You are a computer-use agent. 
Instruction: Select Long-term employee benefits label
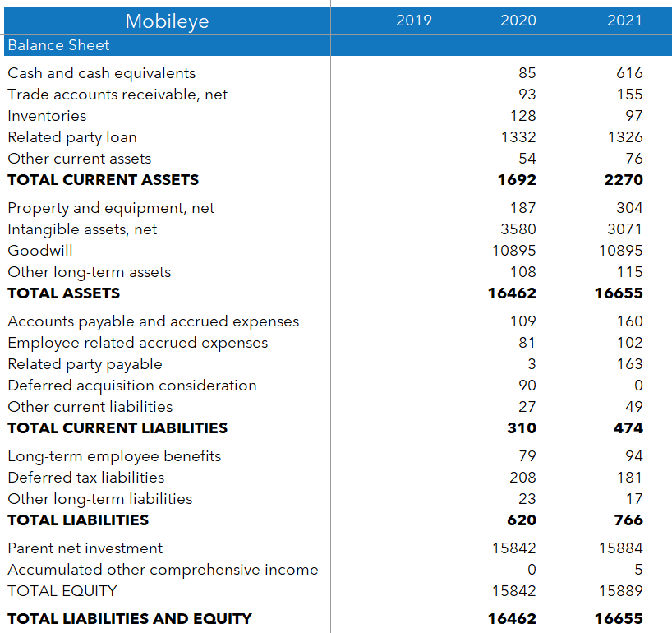pyautogui.click(x=114, y=457)
